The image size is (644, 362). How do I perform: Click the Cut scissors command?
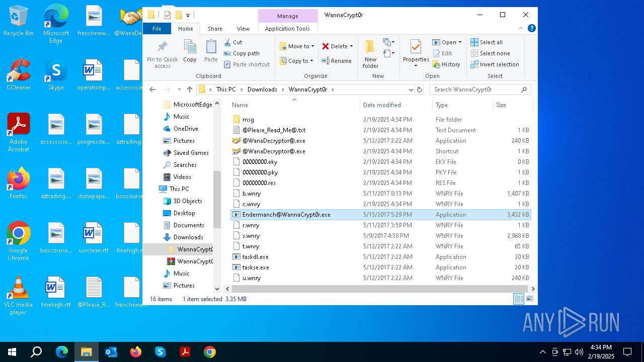coord(233,42)
